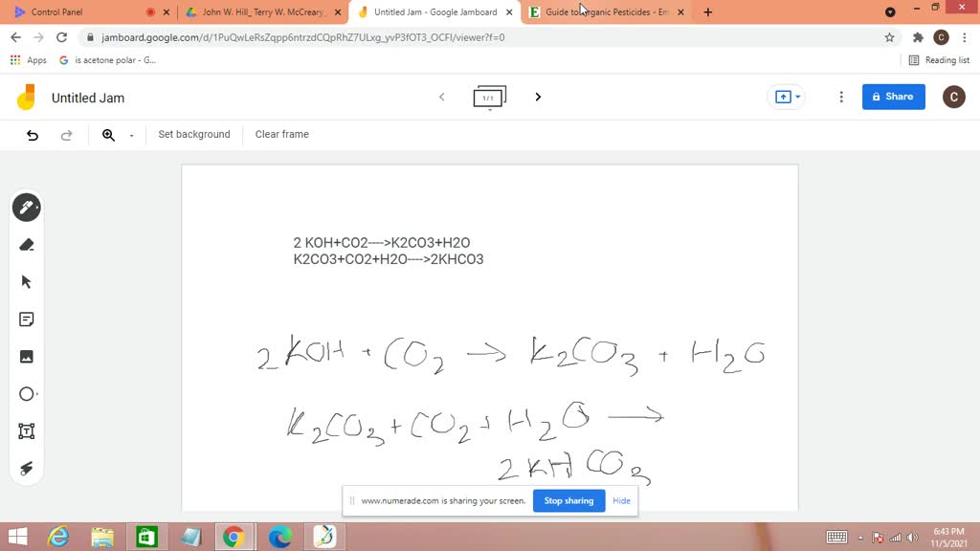The width and height of the screenshot is (980, 551).
Task: Add a Text box
Action: (26, 430)
